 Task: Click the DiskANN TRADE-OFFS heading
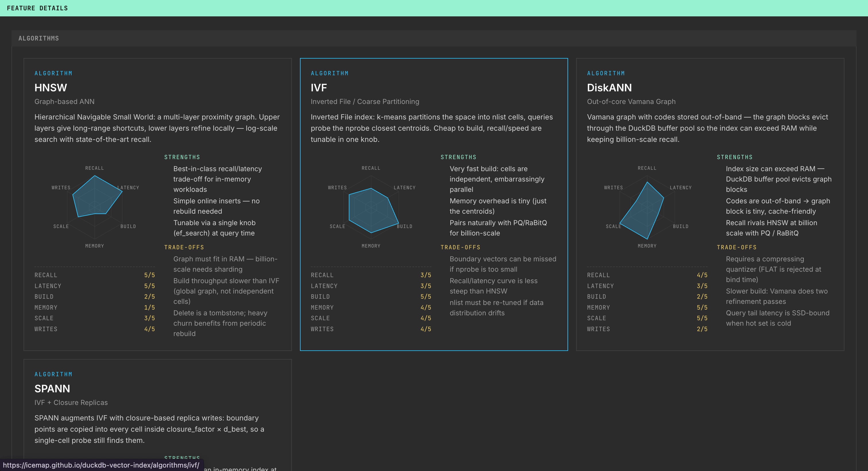pos(736,247)
